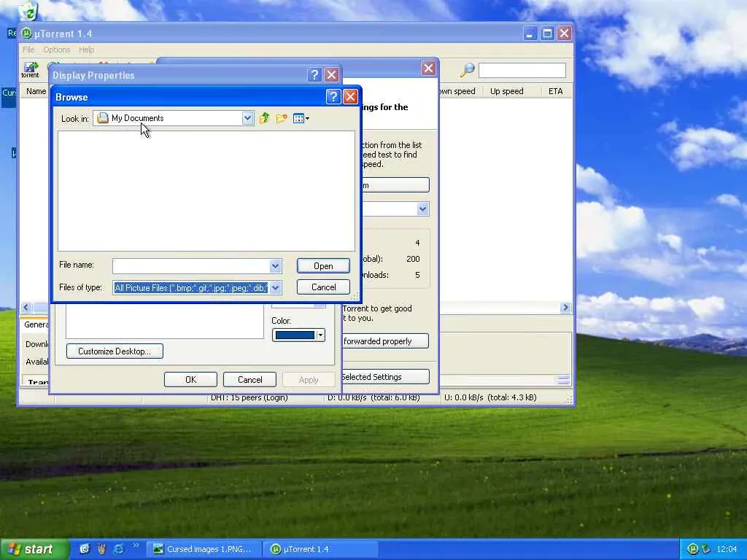This screenshot has height=560, width=747.
Task: Switch to µTorrent 1.4 taskbar button
Action: [321, 549]
